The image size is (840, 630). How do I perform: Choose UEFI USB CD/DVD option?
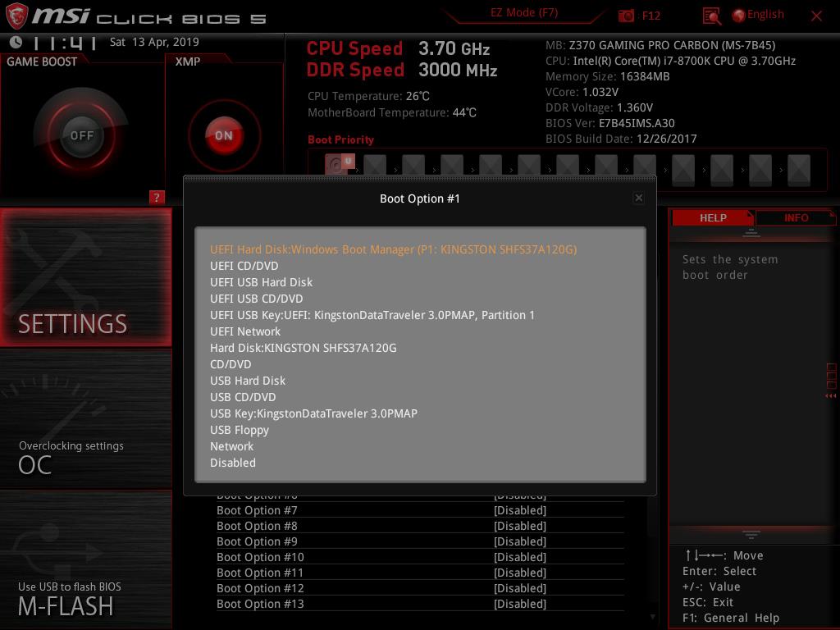tap(256, 299)
